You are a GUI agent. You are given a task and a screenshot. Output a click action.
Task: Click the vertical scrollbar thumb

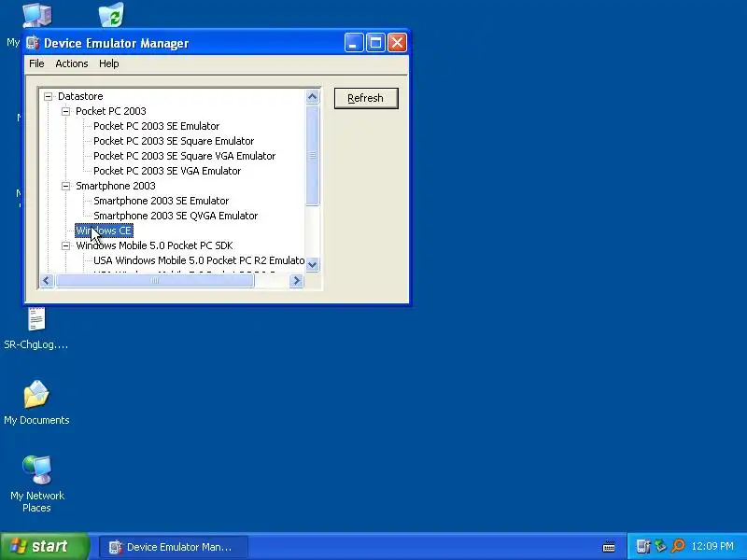coord(313,155)
